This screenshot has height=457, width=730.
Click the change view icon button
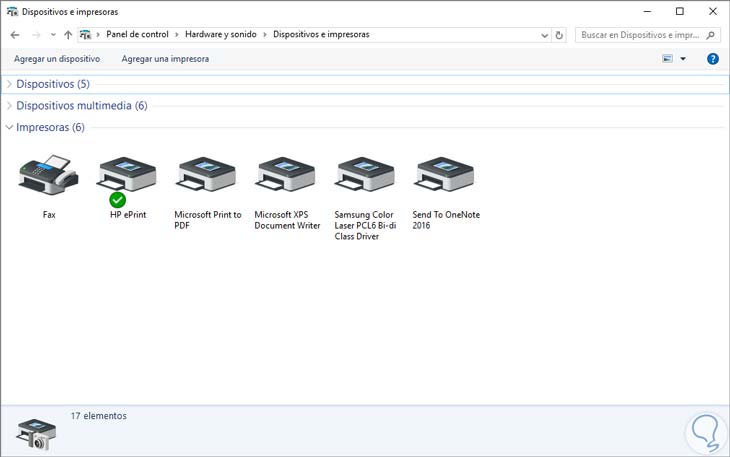668,59
